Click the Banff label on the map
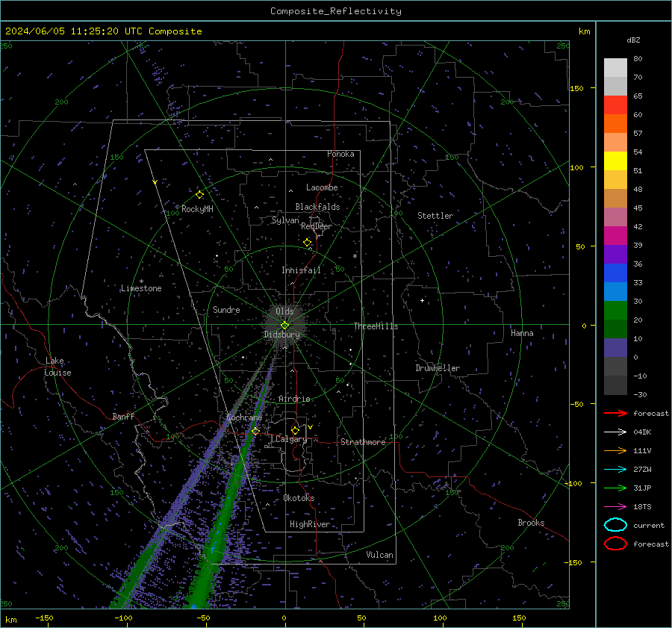This screenshot has height=628, width=672. click(123, 416)
